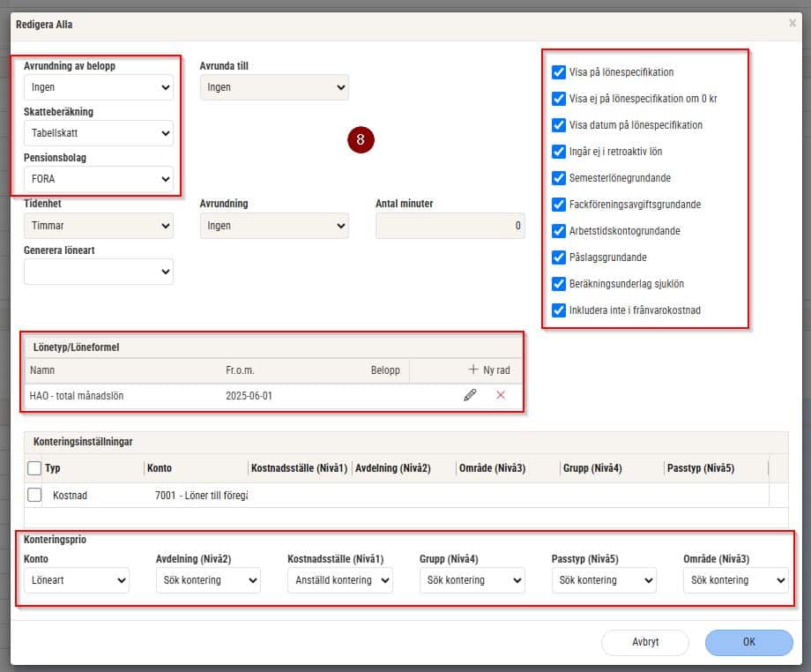Close the Redigera Alla dialog
The height and width of the screenshot is (672, 811).
point(792,23)
